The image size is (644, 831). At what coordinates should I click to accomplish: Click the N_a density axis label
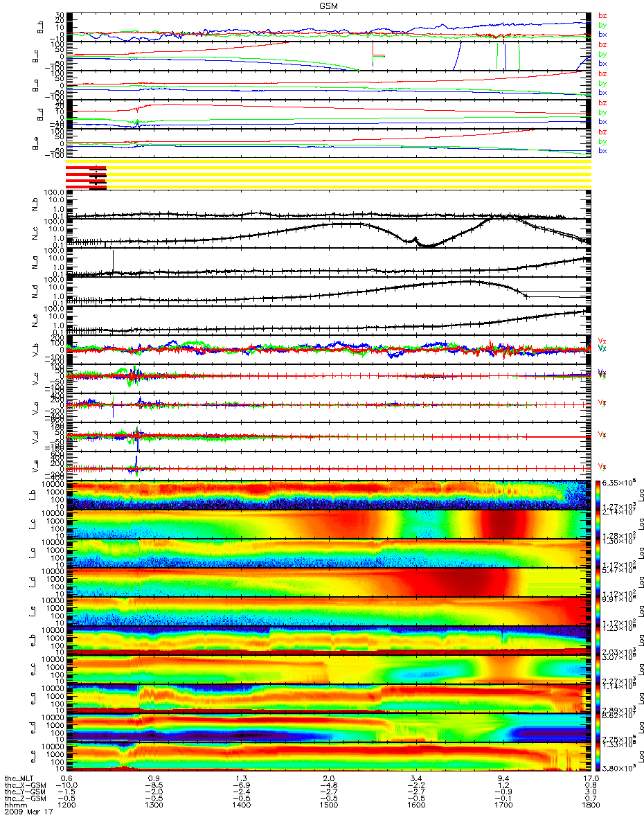(x=35, y=263)
